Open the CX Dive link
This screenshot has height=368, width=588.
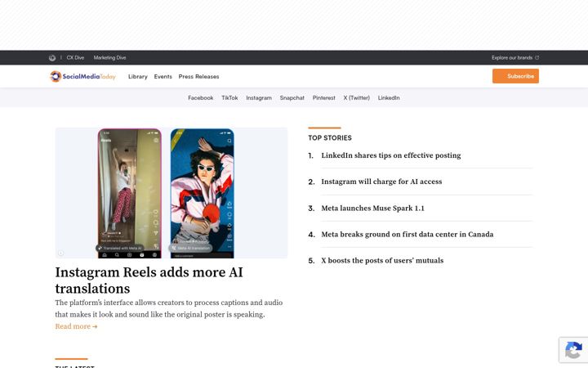(75, 58)
